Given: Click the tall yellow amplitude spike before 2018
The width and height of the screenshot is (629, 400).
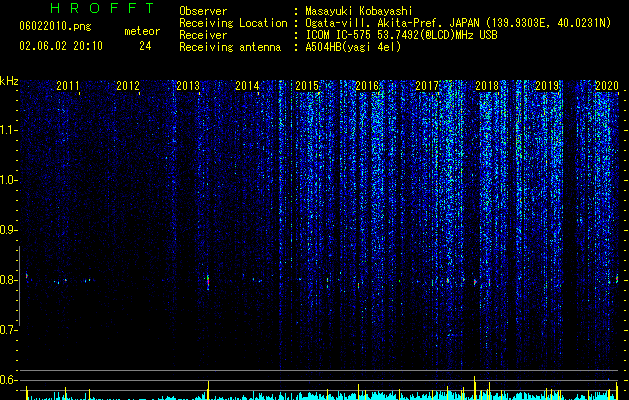Looking at the screenshot, I should coord(475,388).
